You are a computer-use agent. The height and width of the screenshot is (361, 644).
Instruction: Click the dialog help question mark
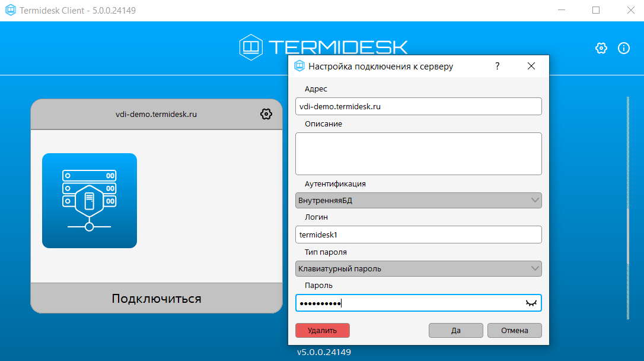[x=498, y=66]
